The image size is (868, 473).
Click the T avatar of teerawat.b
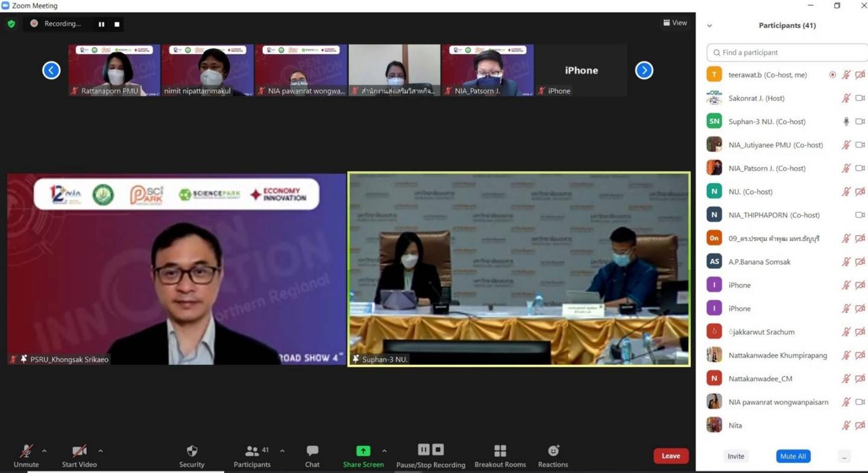pos(714,74)
